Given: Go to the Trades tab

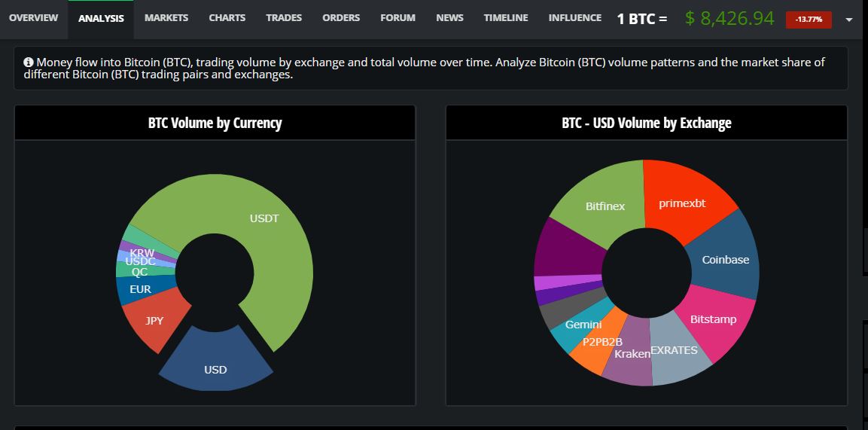Looking at the screenshot, I should coord(283,18).
